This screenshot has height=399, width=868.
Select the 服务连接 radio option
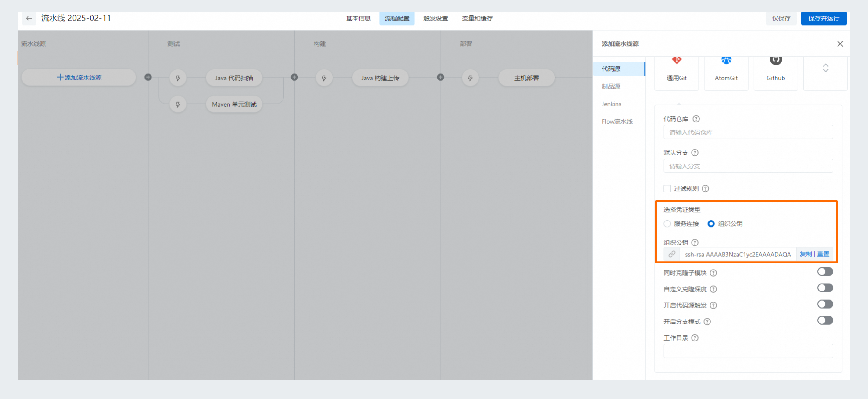[667, 224]
